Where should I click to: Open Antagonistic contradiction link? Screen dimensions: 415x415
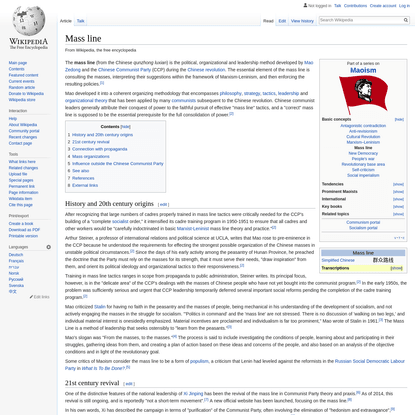coord(363,126)
